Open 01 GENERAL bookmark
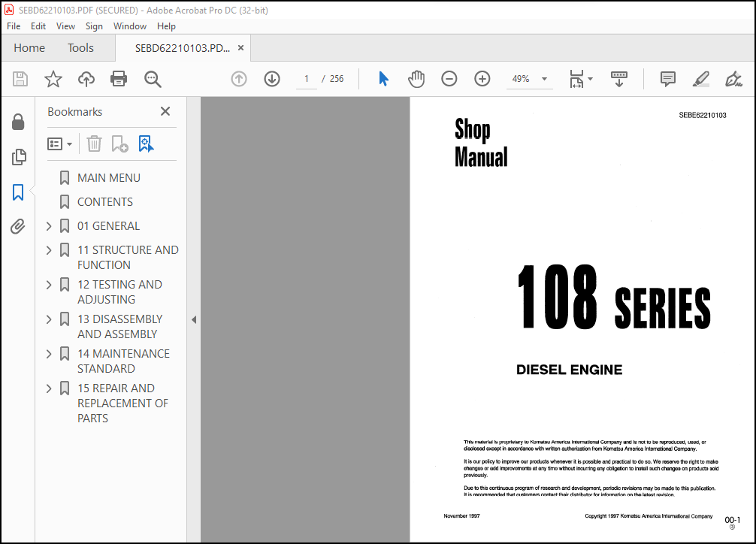This screenshot has width=756, height=544. pyautogui.click(x=108, y=226)
